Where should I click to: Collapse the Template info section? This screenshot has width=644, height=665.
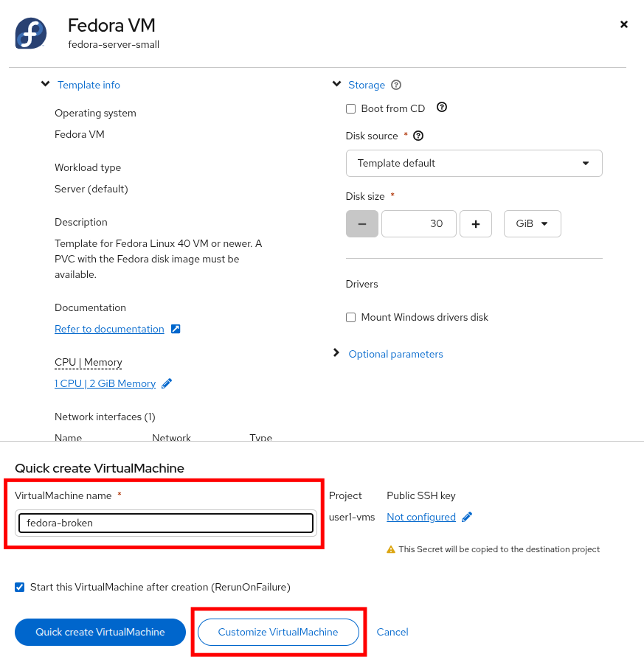pos(46,85)
